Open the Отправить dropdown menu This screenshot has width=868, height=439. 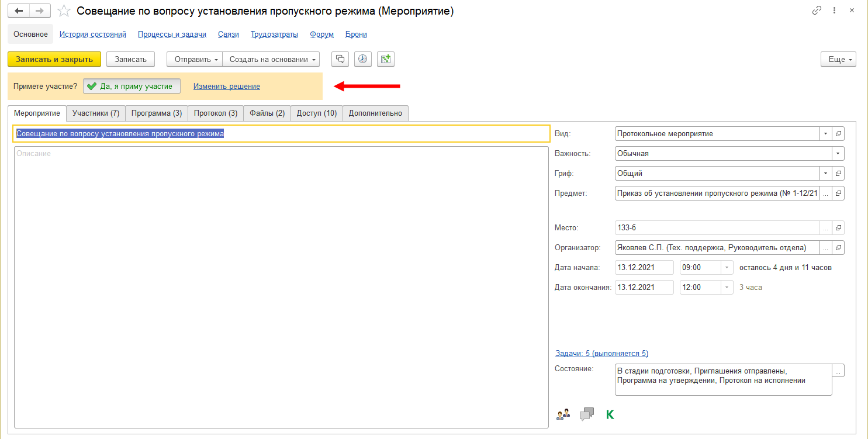pyautogui.click(x=195, y=59)
